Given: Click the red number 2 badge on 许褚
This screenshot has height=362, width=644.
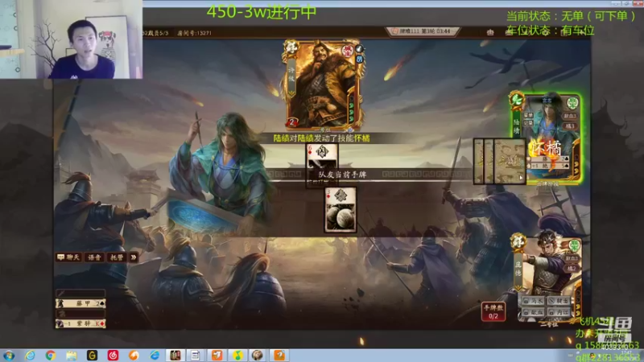Looking at the screenshot, I should [291, 122].
